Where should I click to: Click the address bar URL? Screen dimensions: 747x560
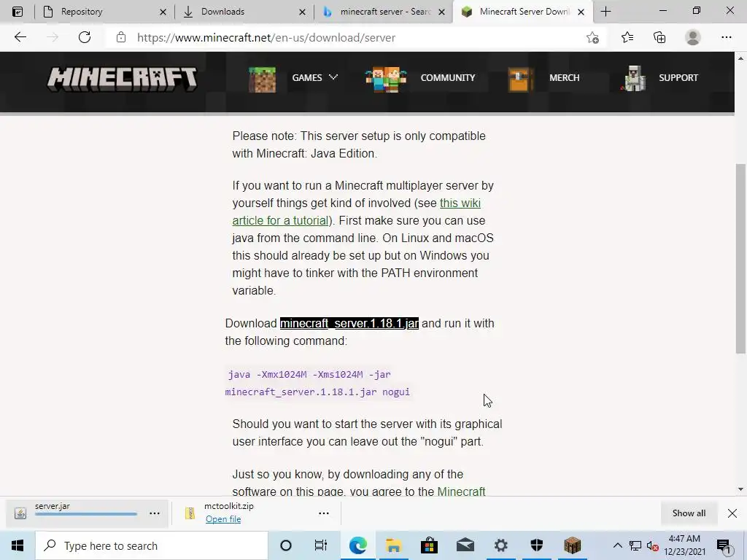[x=266, y=38]
